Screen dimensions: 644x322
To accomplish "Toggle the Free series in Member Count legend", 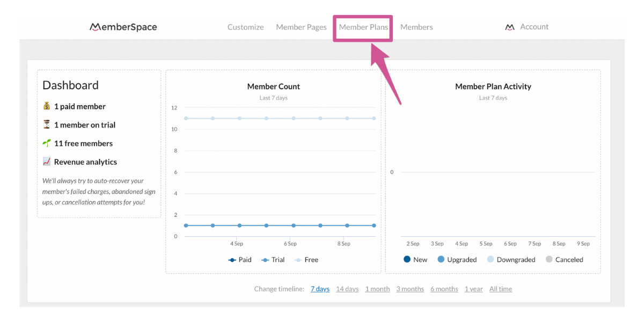I will (x=306, y=260).
